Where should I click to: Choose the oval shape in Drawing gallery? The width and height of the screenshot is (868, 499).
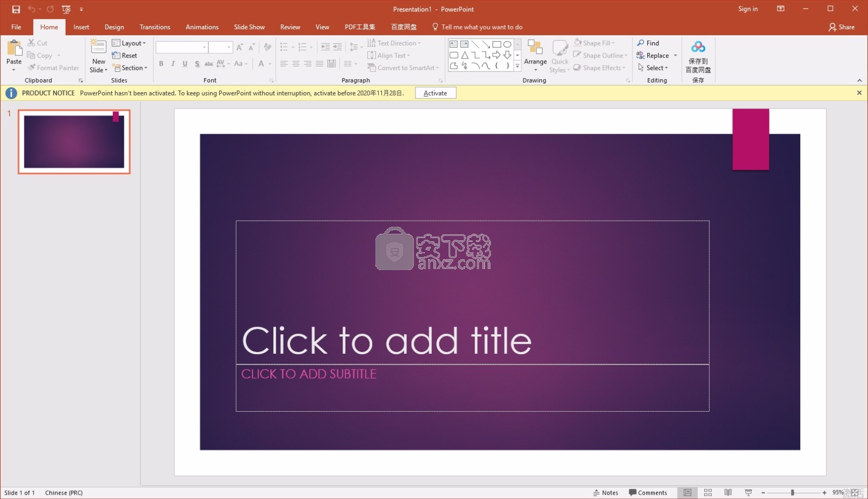507,44
